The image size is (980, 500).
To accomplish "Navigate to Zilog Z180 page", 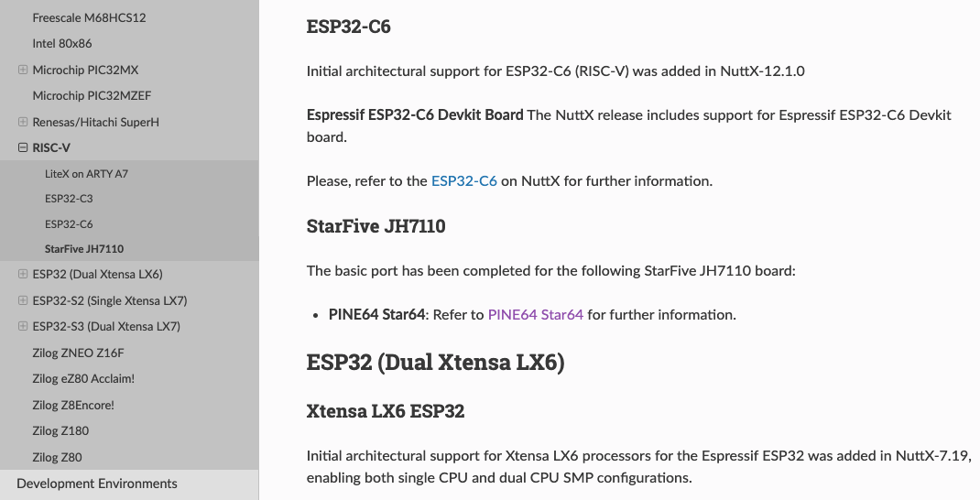I will (x=60, y=431).
